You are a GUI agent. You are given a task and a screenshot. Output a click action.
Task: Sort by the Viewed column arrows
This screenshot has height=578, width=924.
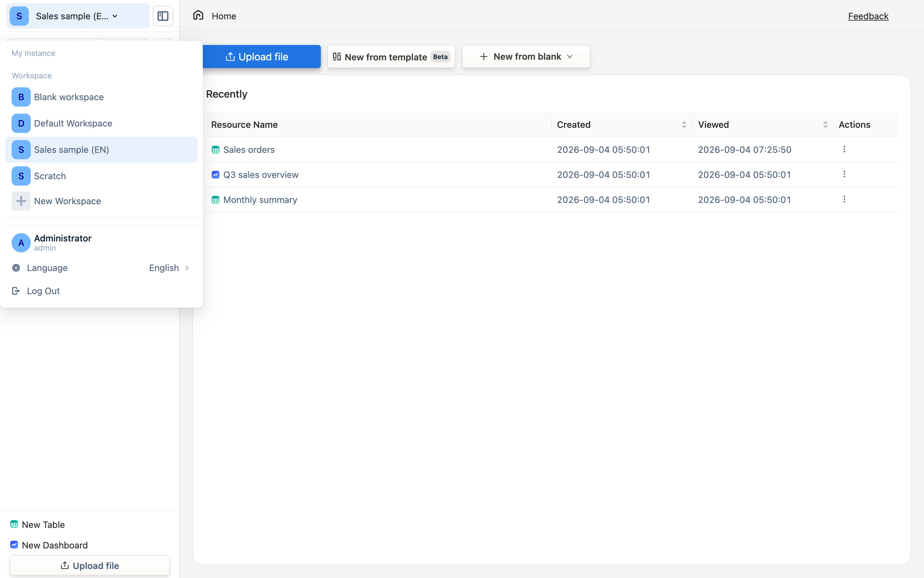point(826,125)
